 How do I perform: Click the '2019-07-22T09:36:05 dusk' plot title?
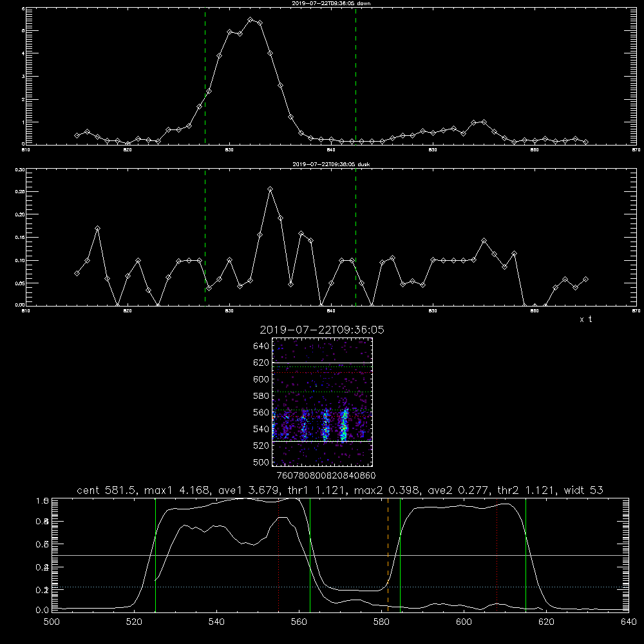[331, 164]
